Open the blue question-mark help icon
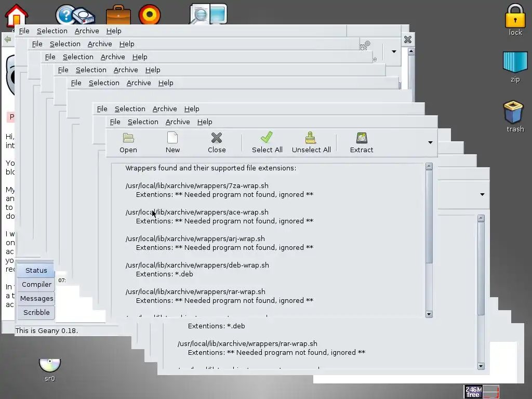Image resolution: width=532 pixels, height=399 pixels. (65, 14)
